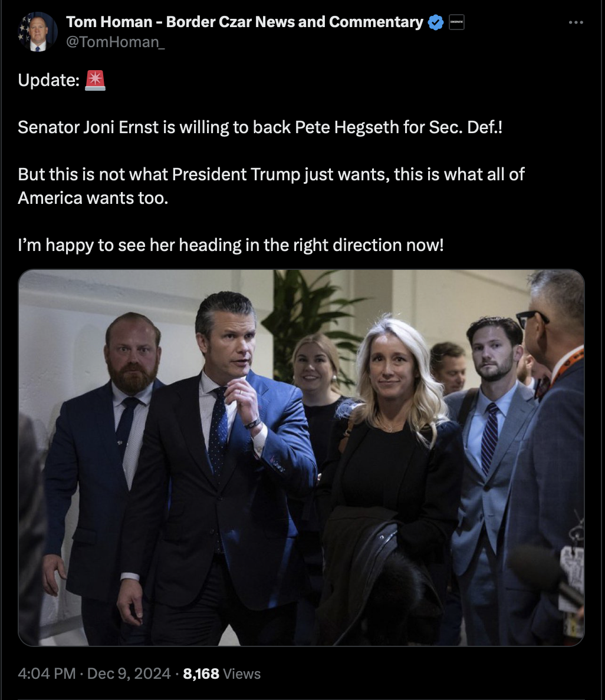The width and height of the screenshot is (605, 700).
Task: Click the paragraph mentioning President Trump
Action: (x=271, y=186)
